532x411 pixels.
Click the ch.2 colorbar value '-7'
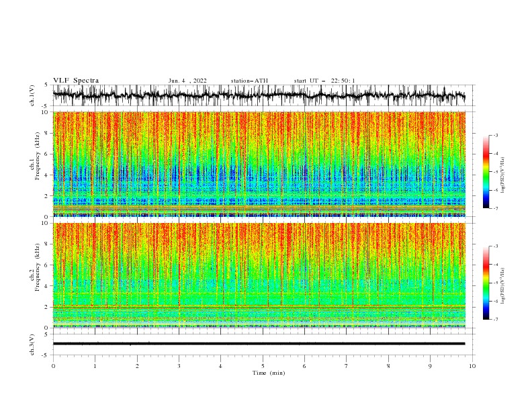[x=495, y=320]
